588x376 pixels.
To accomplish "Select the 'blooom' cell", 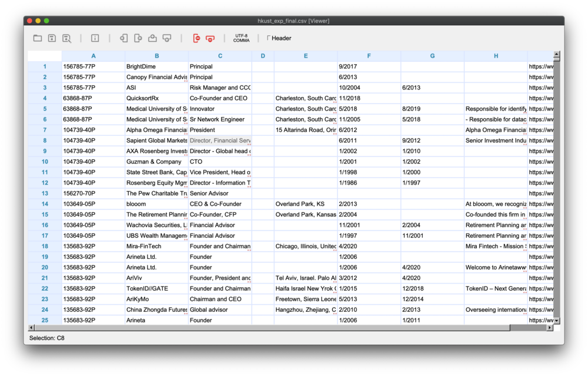I will pos(157,204).
